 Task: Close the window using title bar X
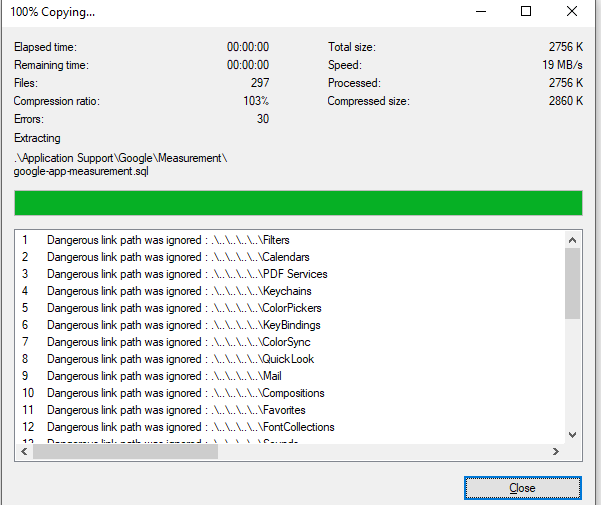tap(572, 12)
